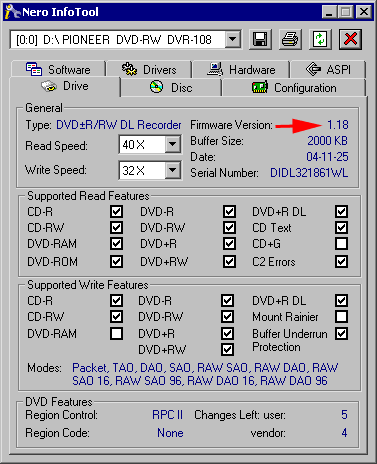
Task: Toggle DVD-R write feature checkbox
Action: pyautogui.click(x=227, y=300)
